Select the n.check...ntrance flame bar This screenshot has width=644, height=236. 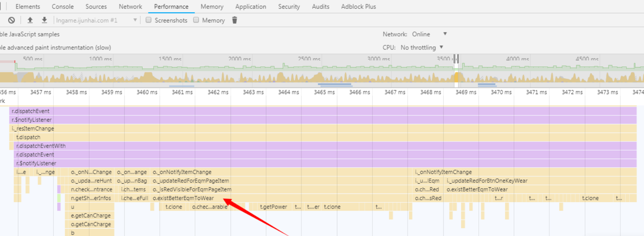tap(91, 189)
